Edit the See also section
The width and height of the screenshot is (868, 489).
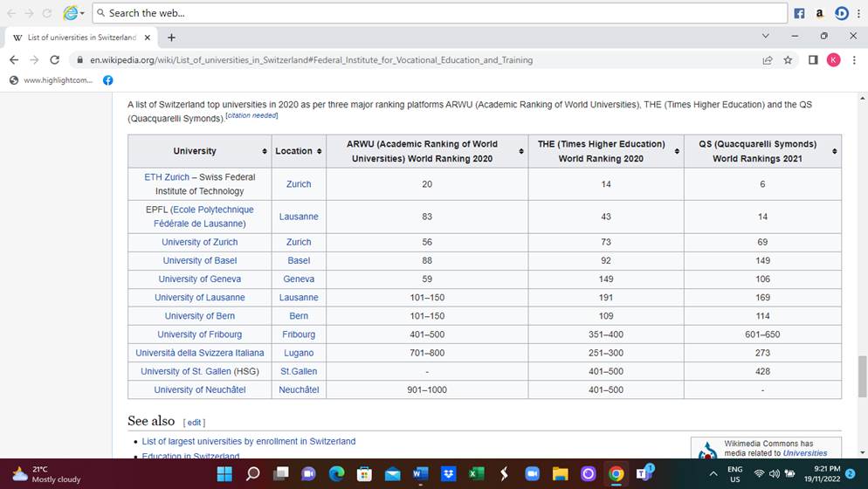coord(194,423)
